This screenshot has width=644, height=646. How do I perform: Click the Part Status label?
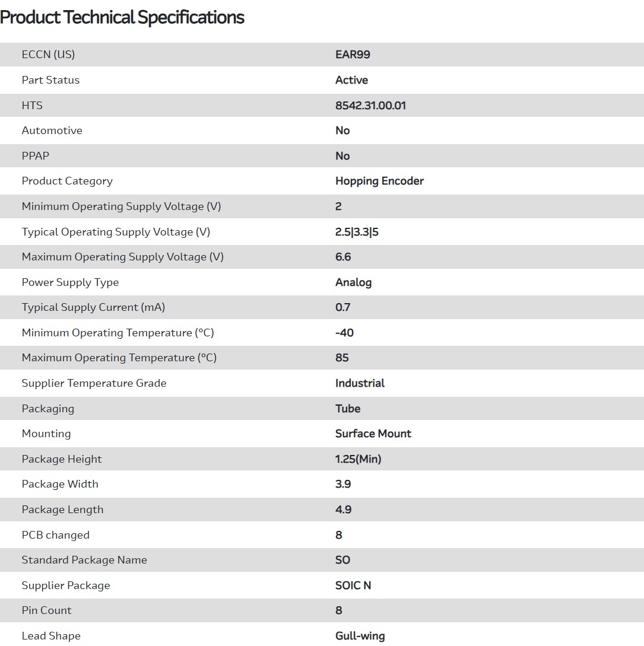[x=50, y=80]
